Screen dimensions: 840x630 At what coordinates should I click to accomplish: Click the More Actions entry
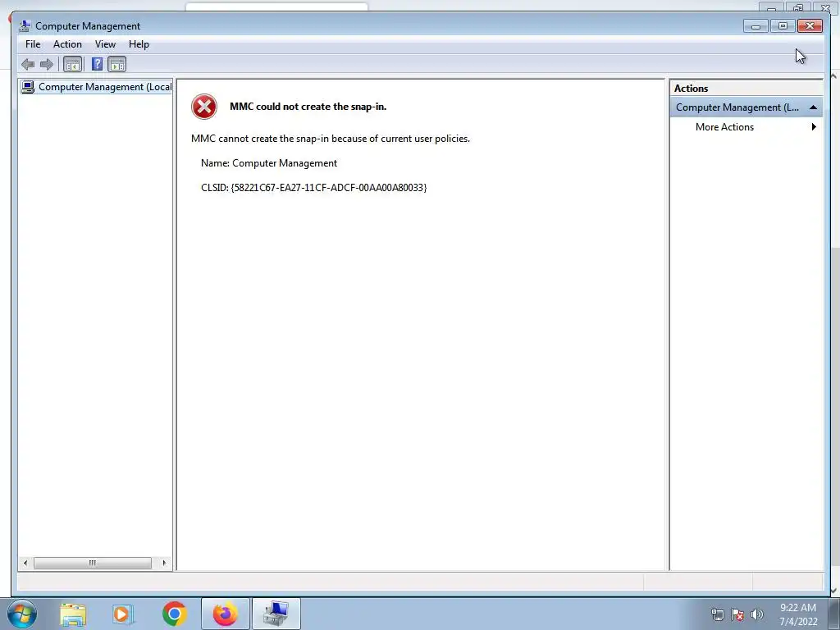(x=724, y=127)
